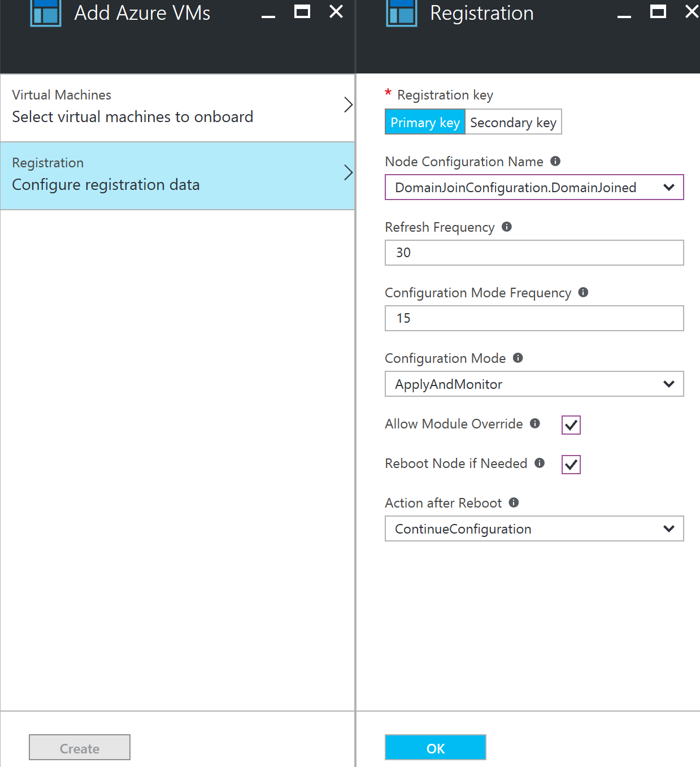Click the info icon beside Action after Reboot
This screenshot has width=700, height=767.
point(514,502)
